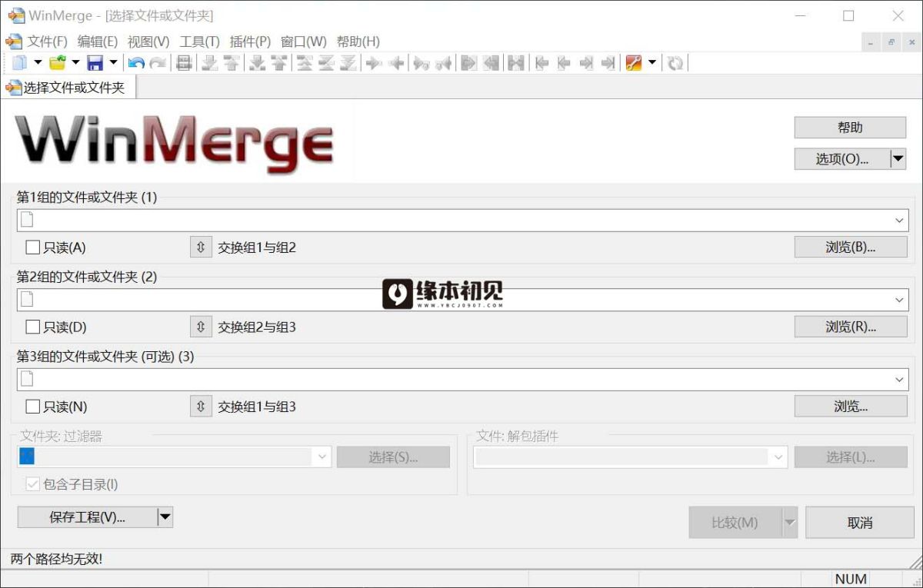Open the 文件(F) menu

click(48, 42)
